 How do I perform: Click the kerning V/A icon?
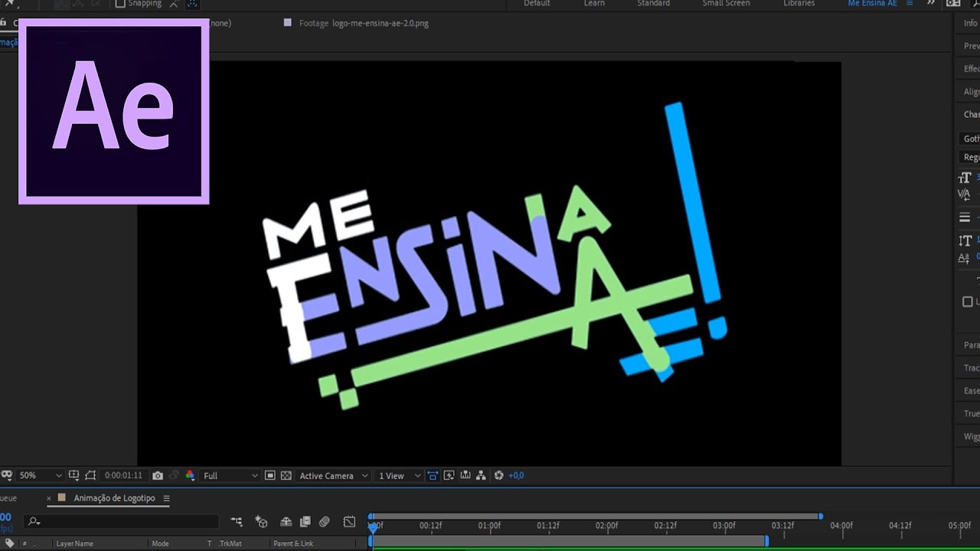pyautogui.click(x=965, y=194)
